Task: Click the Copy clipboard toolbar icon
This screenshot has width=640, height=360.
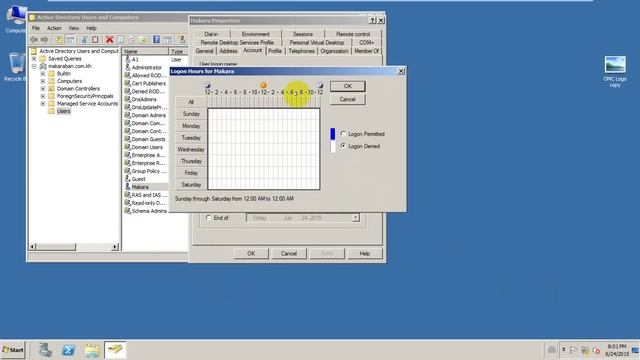Action: tap(95, 39)
